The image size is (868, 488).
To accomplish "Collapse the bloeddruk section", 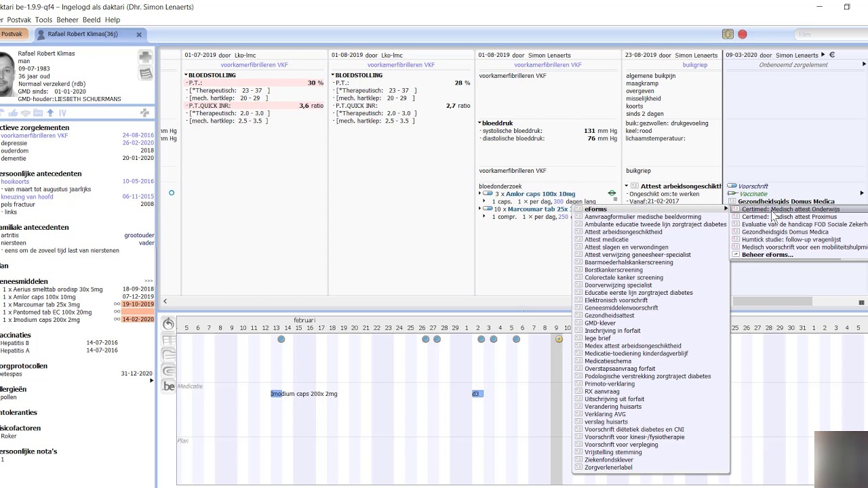I will [481, 123].
